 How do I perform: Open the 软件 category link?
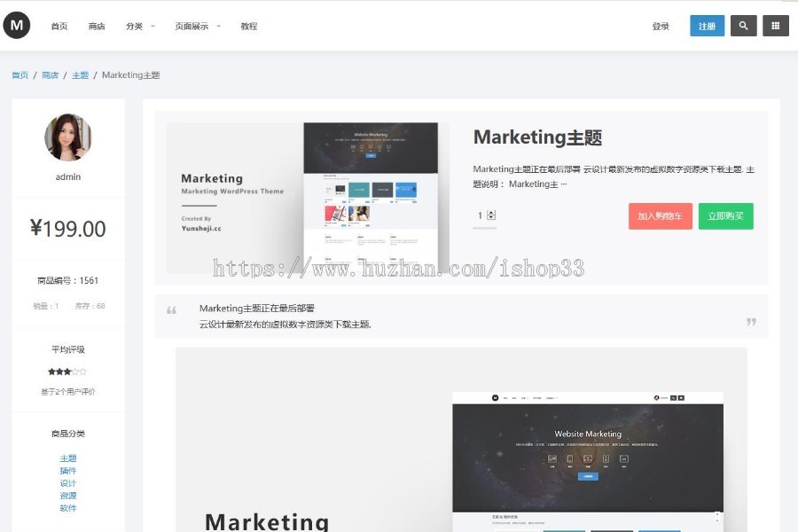[x=68, y=507]
